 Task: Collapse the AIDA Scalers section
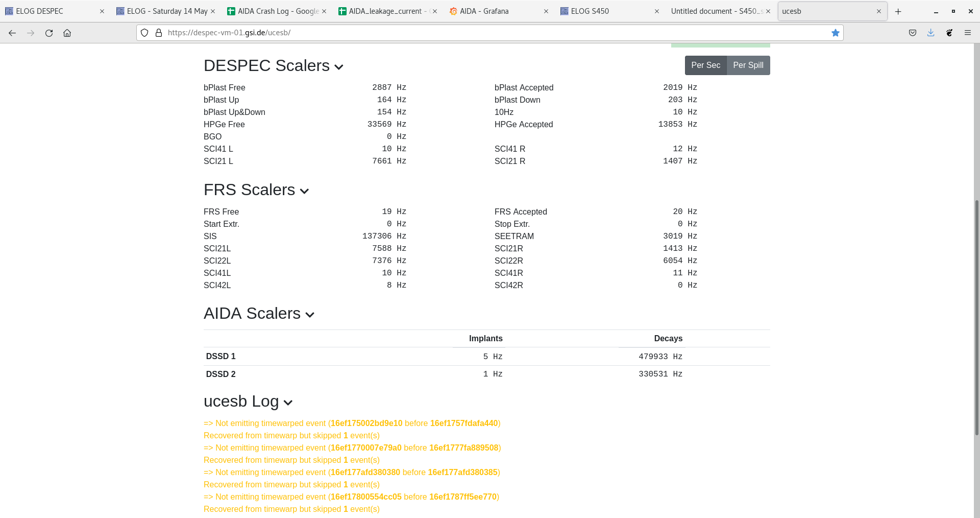tap(310, 315)
